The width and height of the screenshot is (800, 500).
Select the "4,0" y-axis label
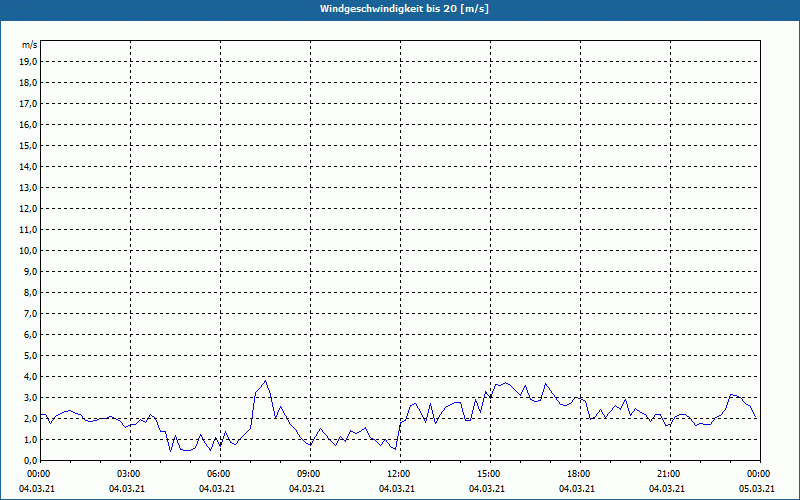(31, 377)
